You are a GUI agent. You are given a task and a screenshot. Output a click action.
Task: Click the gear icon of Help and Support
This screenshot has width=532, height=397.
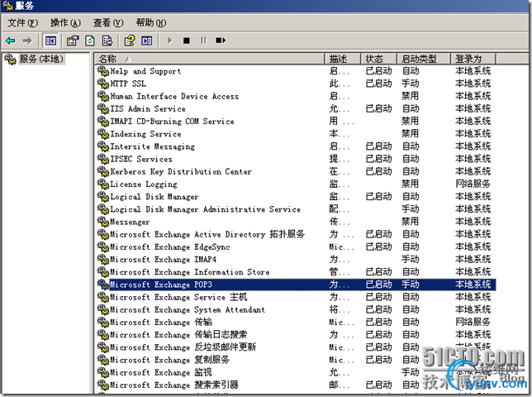point(102,71)
